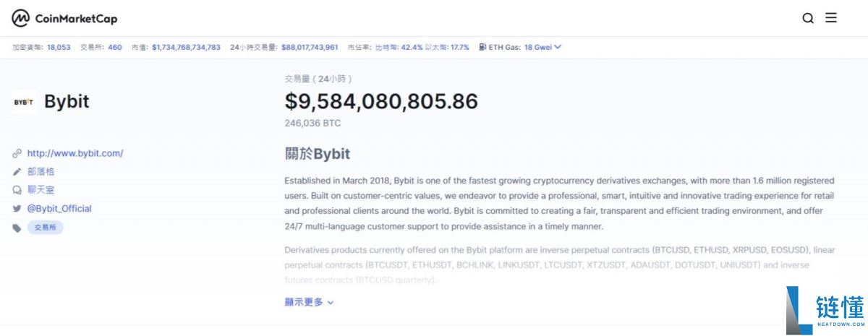Click the 交易所 tag pill
Image resolution: width=868 pixels, height=336 pixels.
point(46,228)
